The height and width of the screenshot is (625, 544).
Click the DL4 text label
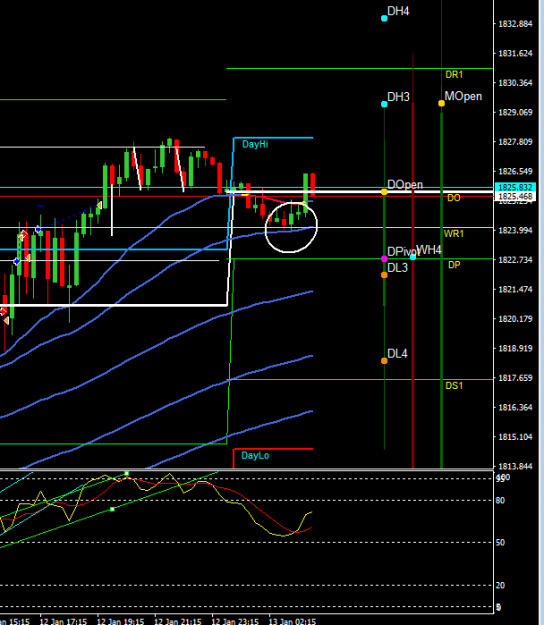point(397,354)
